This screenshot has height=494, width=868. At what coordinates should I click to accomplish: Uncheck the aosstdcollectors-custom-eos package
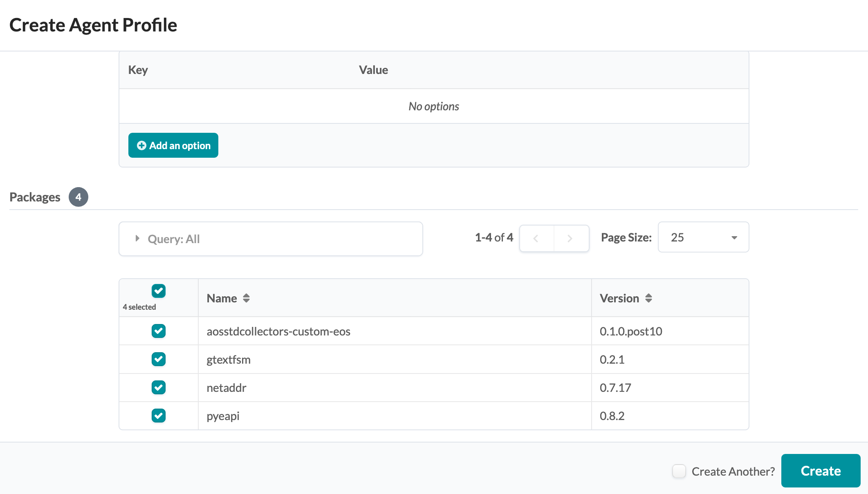click(159, 331)
